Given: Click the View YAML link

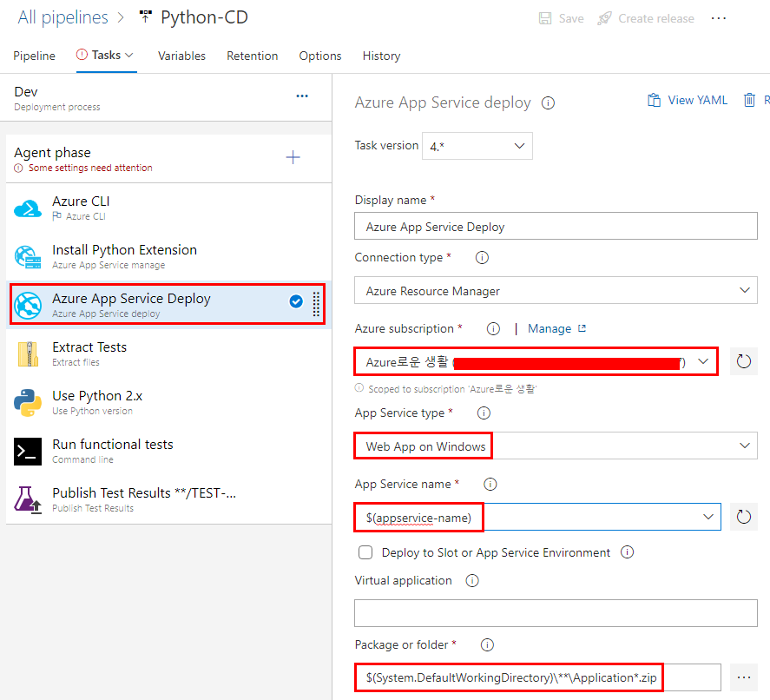Looking at the screenshot, I should [x=697, y=100].
